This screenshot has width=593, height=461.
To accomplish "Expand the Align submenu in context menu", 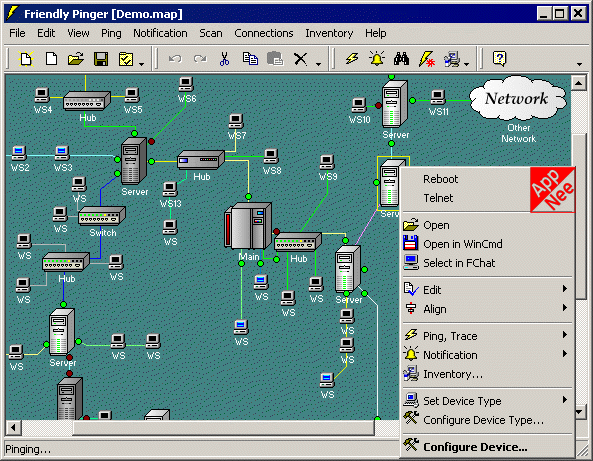I will 488,309.
